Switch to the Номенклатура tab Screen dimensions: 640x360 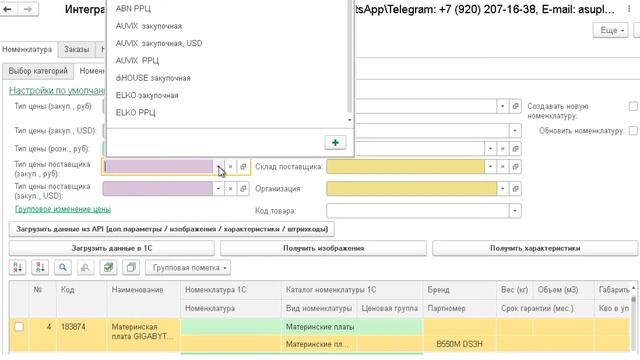27,49
